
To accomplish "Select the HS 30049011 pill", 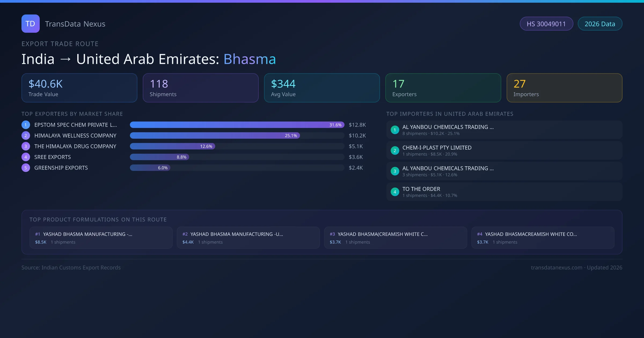I will coord(546,24).
